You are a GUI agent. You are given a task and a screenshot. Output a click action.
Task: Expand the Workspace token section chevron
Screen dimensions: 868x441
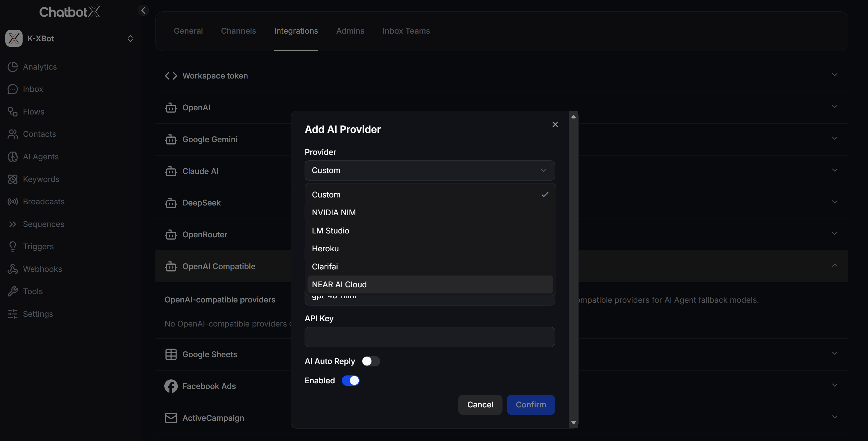pyautogui.click(x=835, y=75)
